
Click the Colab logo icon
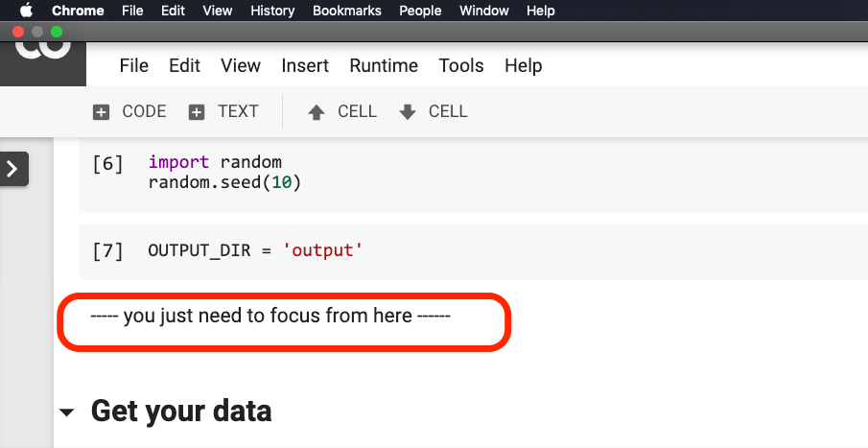[x=43, y=50]
